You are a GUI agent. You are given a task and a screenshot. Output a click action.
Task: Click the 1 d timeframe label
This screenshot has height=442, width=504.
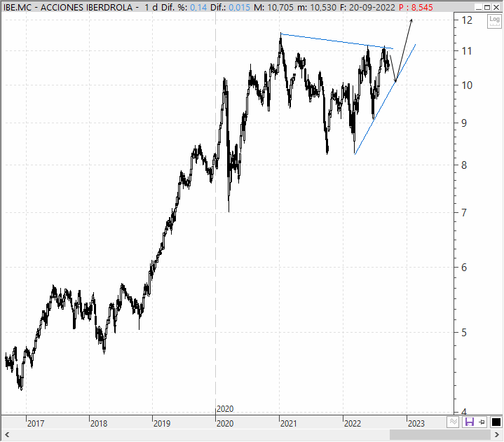pyautogui.click(x=151, y=8)
